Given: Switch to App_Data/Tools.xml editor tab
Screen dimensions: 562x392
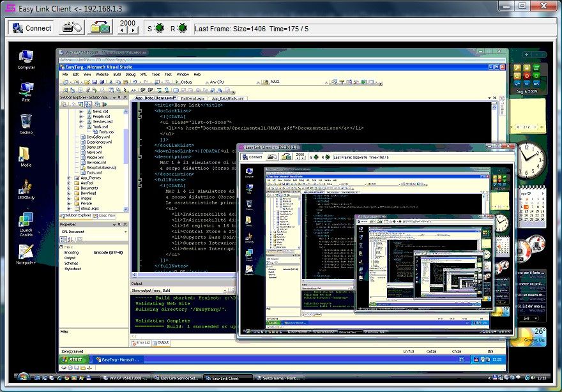Looking at the screenshot, I should pos(227,98).
